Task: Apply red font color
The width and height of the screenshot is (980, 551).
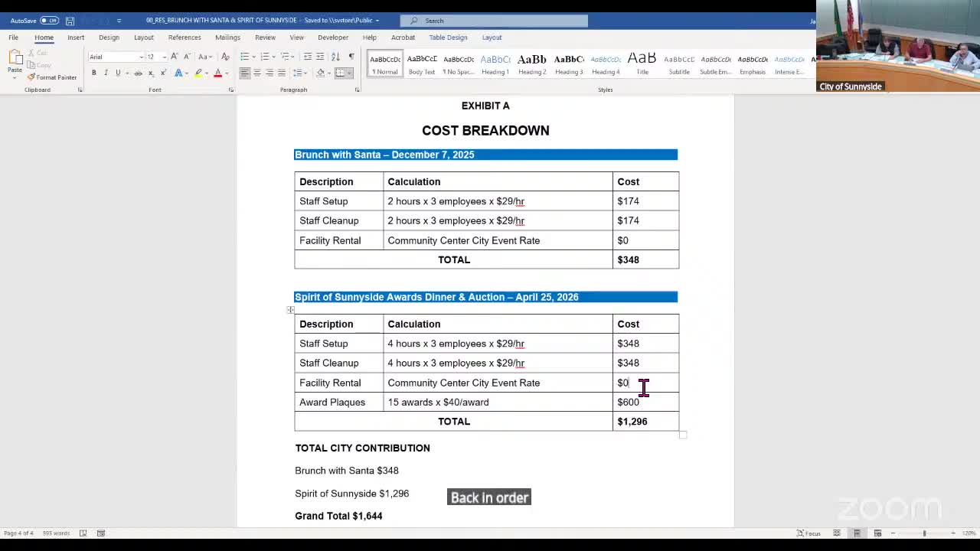Action: [217, 73]
